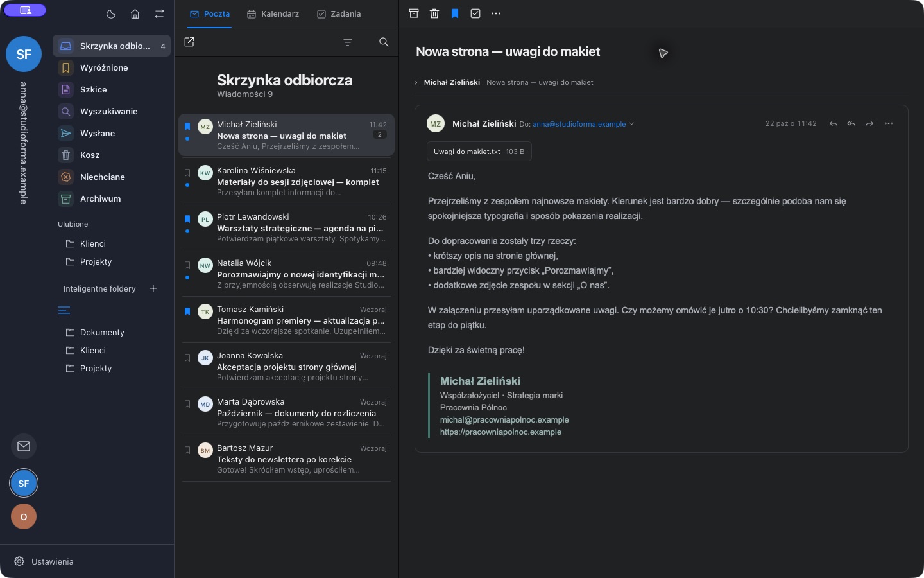
Task: Remove flag from Tomasz Kamiński's message
Action: click(x=187, y=311)
